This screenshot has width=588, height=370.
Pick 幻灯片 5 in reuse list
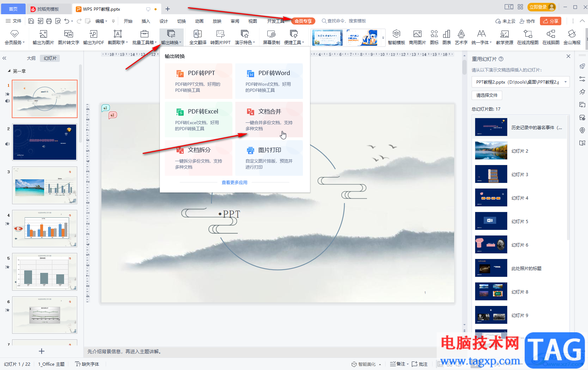(x=520, y=221)
